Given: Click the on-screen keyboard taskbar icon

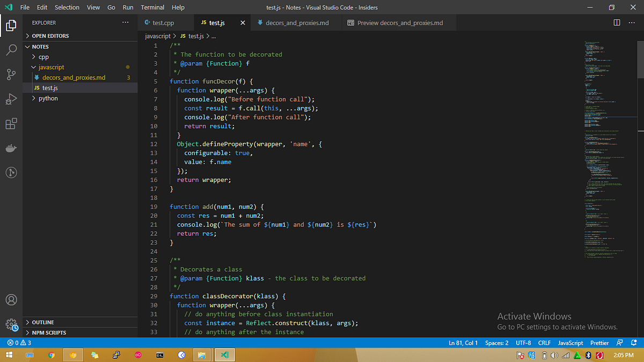Looking at the screenshot, I should [30, 355].
